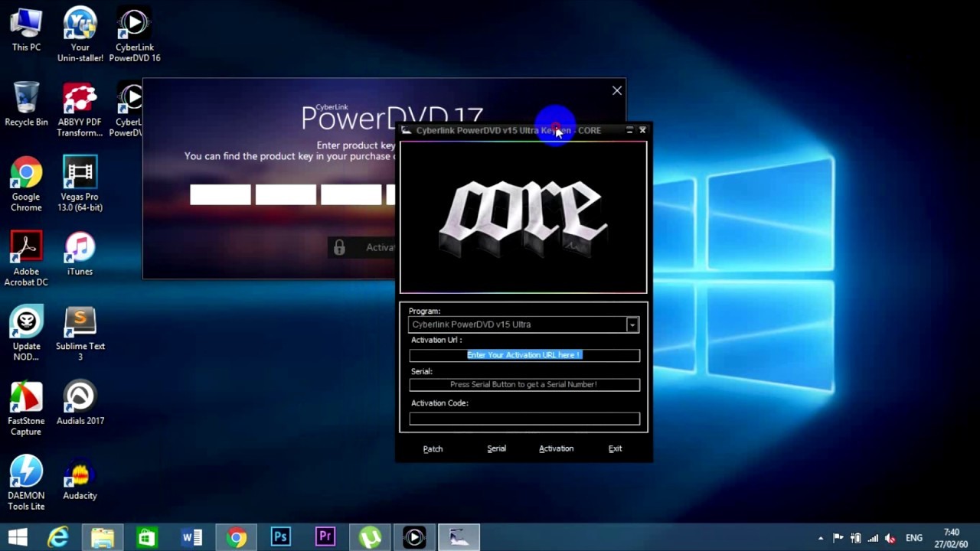Image resolution: width=980 pixels, height=551 pixels.
Task: Click first product key box in PowerDVD
Action: (220, 194)
